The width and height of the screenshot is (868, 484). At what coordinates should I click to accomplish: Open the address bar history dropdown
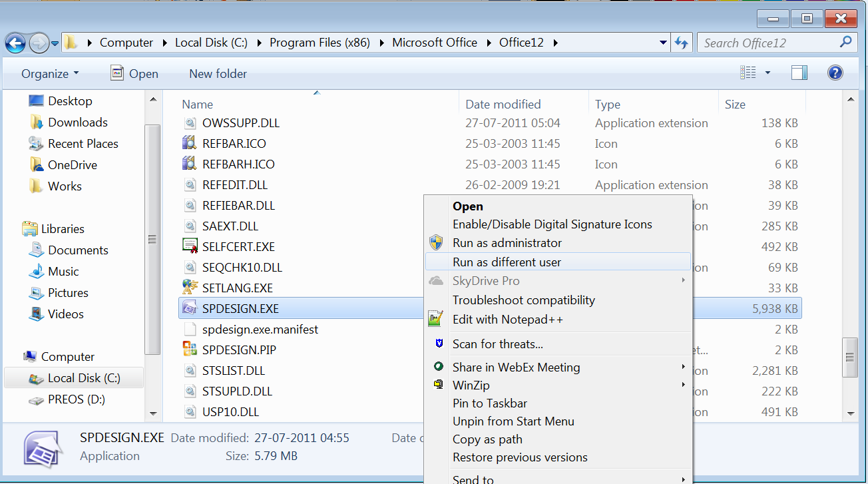tap(663, 43)
